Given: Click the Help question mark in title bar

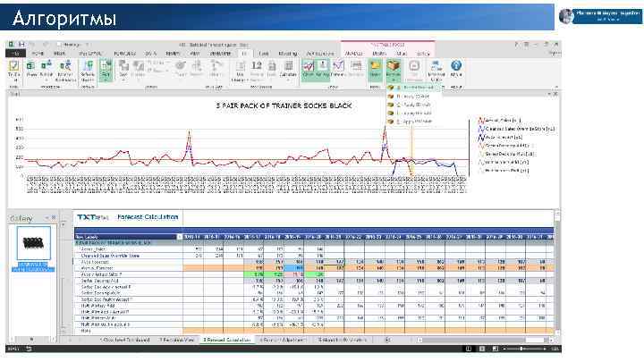Looking at the screenshot, I should [516, 44].
